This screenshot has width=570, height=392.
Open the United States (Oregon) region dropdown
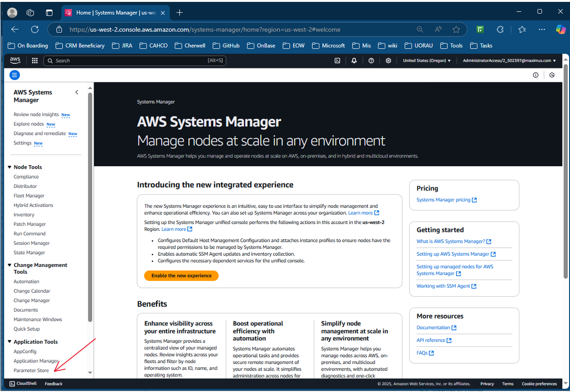tap(427, 60)
